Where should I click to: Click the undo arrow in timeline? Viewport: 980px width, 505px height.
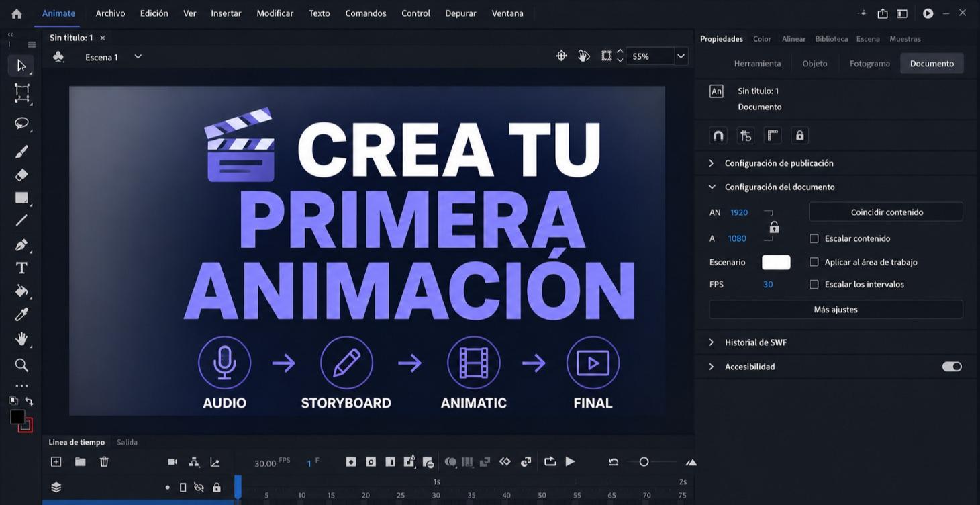click(614, 462)
